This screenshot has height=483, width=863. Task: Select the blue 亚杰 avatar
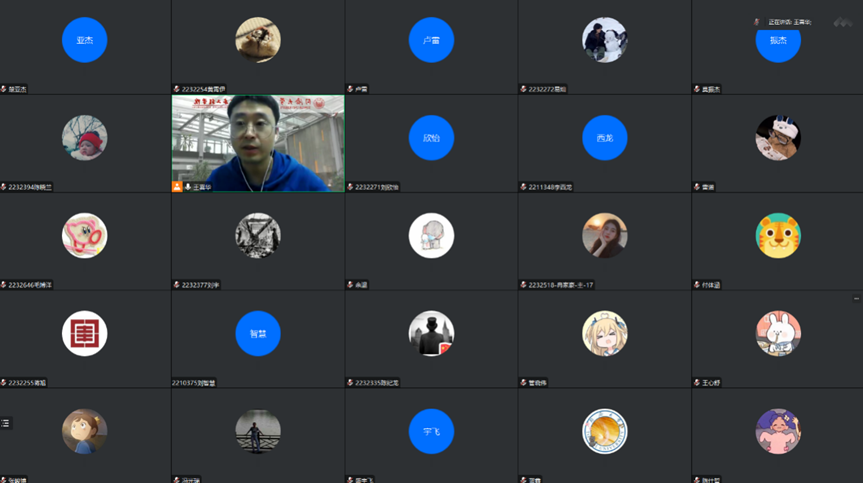pos(84,40)
